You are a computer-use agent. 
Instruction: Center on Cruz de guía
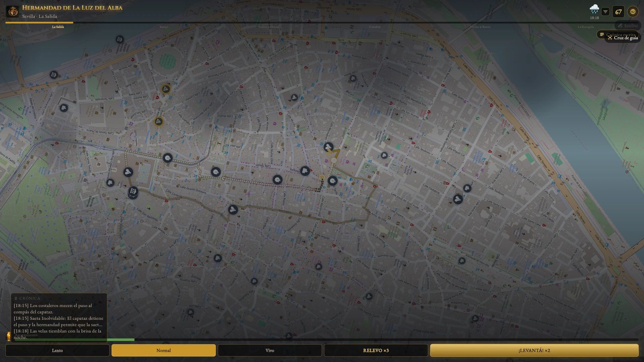click(623, 38)
